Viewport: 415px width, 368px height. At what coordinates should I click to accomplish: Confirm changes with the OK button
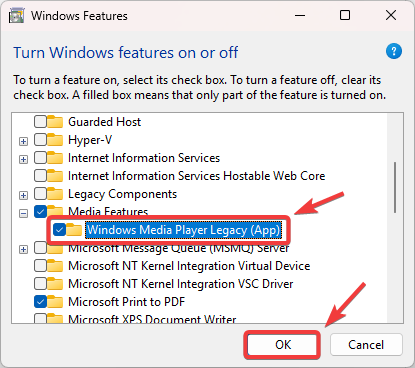283,345
